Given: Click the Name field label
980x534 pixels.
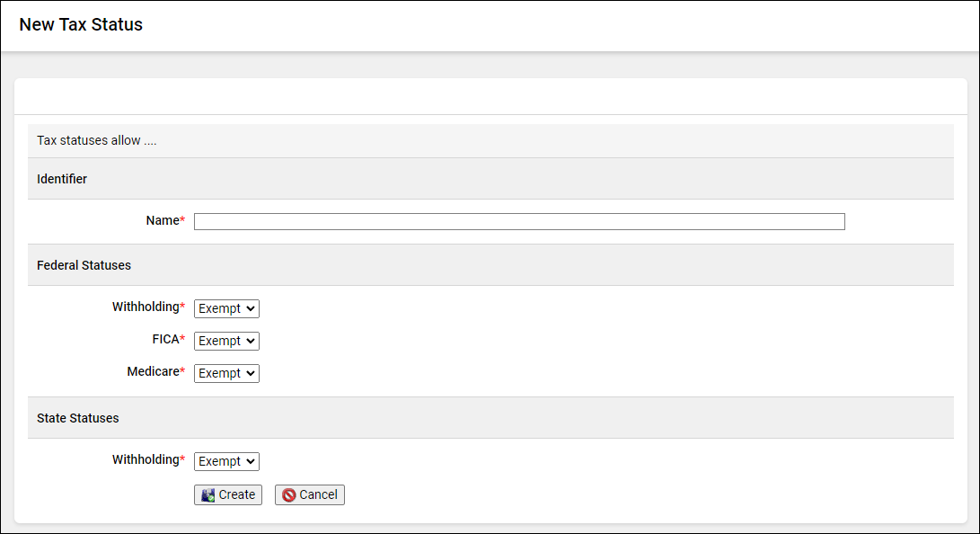Looking at the screenshot, I should pos(163,220).
